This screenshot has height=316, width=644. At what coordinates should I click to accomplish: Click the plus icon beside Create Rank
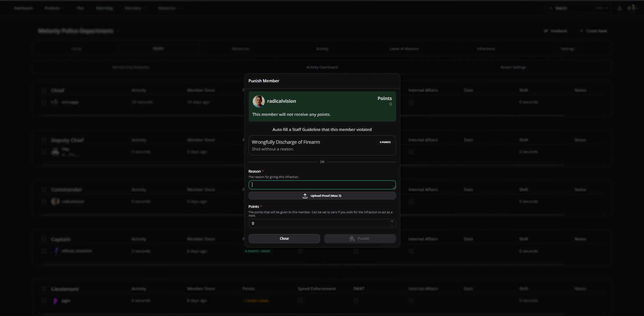(x=582, y=31)
